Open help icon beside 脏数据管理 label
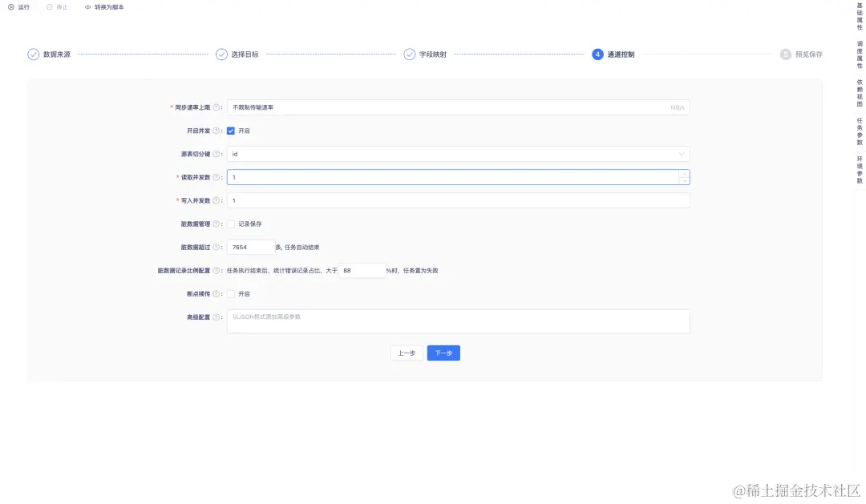This screenshot has width=866, height=504. click(x=216, y=224)
